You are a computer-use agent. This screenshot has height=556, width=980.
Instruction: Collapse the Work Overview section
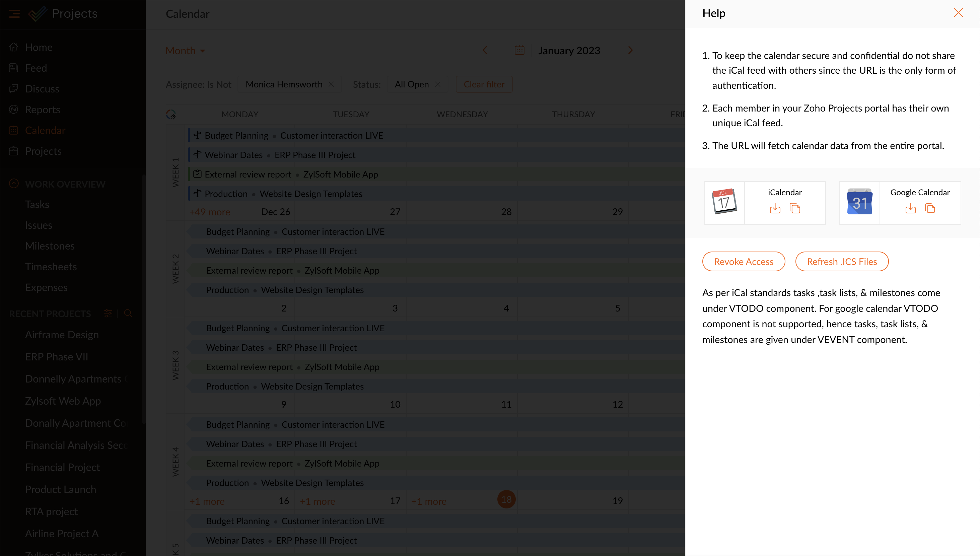coord(14,184)
